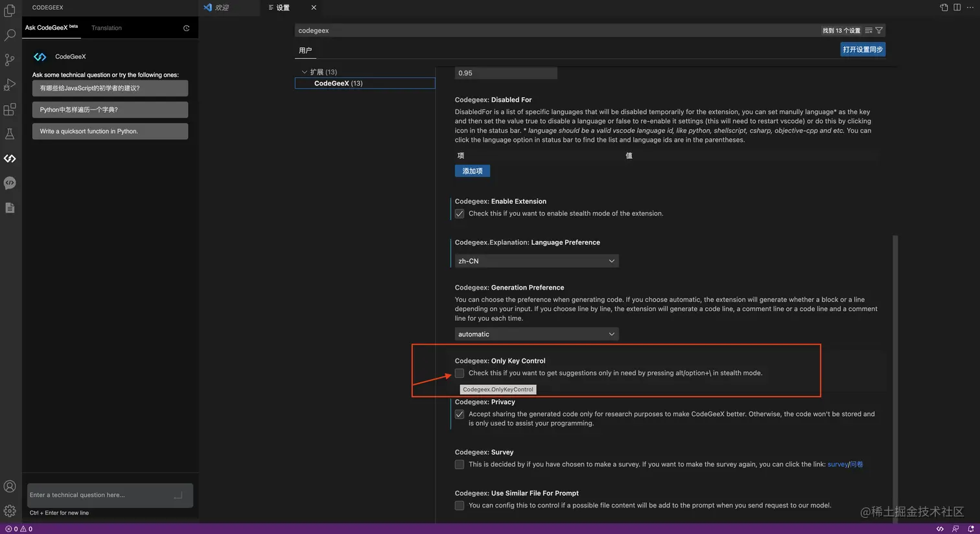This screenshot has height=534, width=980.
Task: Ask the JavaScript beginner advice suggestion
Action: pos(110,88)
